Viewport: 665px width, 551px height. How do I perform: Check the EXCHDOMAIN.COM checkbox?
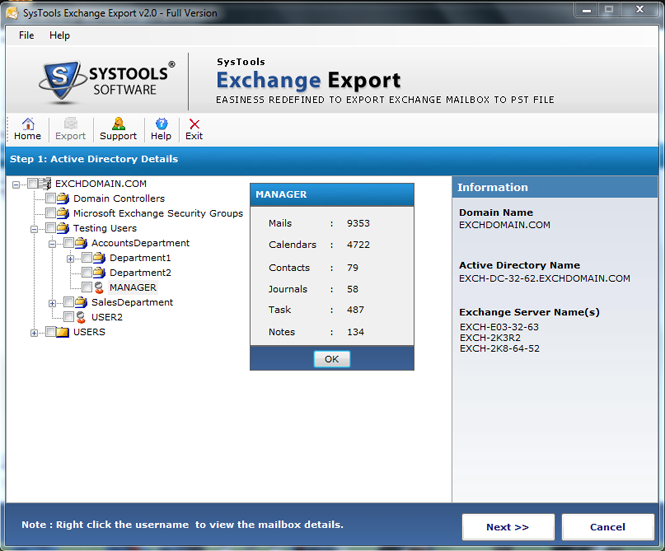(32, 183)
